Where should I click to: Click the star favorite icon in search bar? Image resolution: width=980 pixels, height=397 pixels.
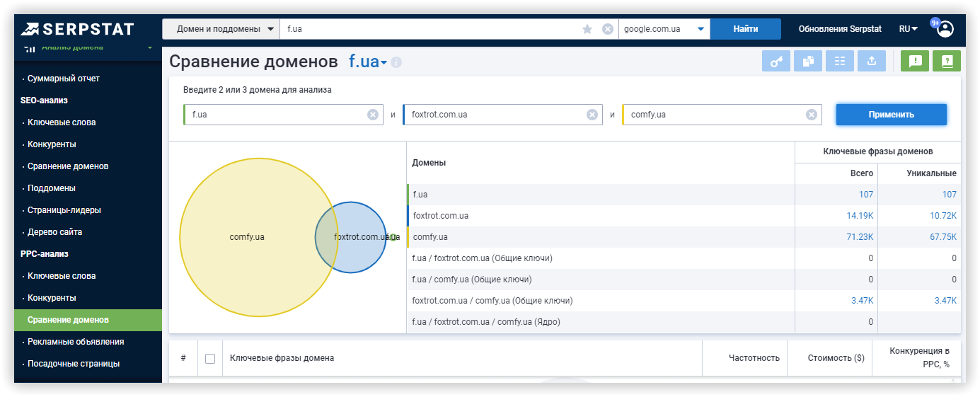(587, 29)
